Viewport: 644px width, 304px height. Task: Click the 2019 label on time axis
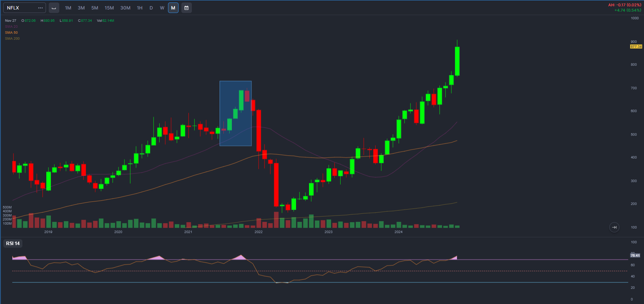(48, 232)
